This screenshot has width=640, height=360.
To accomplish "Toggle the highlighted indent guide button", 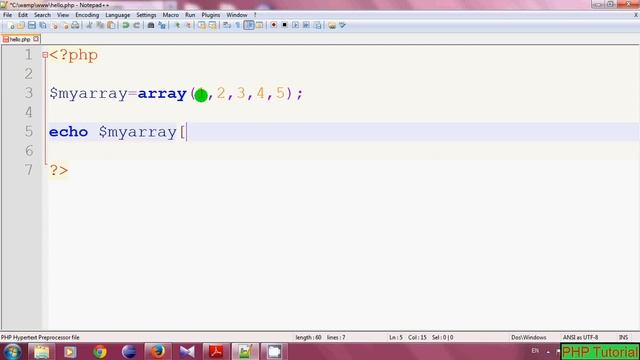I will point(249,25).
